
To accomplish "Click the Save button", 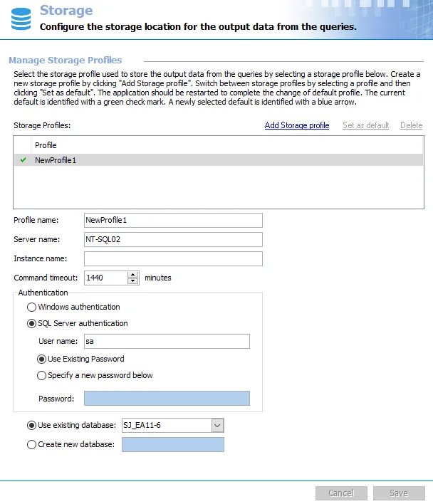I will (399, 493).
